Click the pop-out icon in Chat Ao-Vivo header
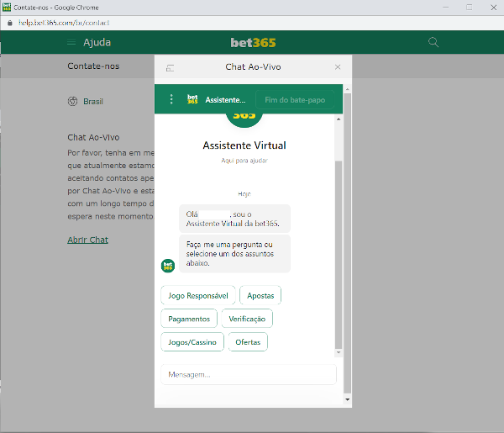 [x=170, y=68]
